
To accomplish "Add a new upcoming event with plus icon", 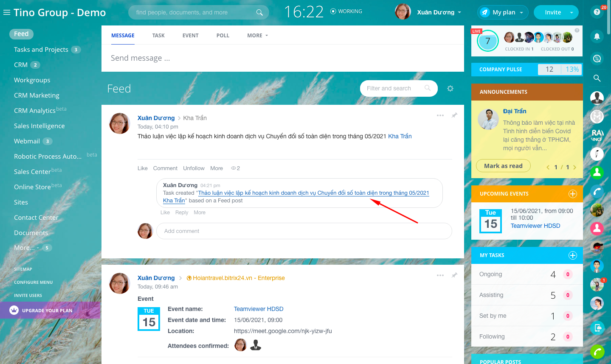I will click(573, 194).
